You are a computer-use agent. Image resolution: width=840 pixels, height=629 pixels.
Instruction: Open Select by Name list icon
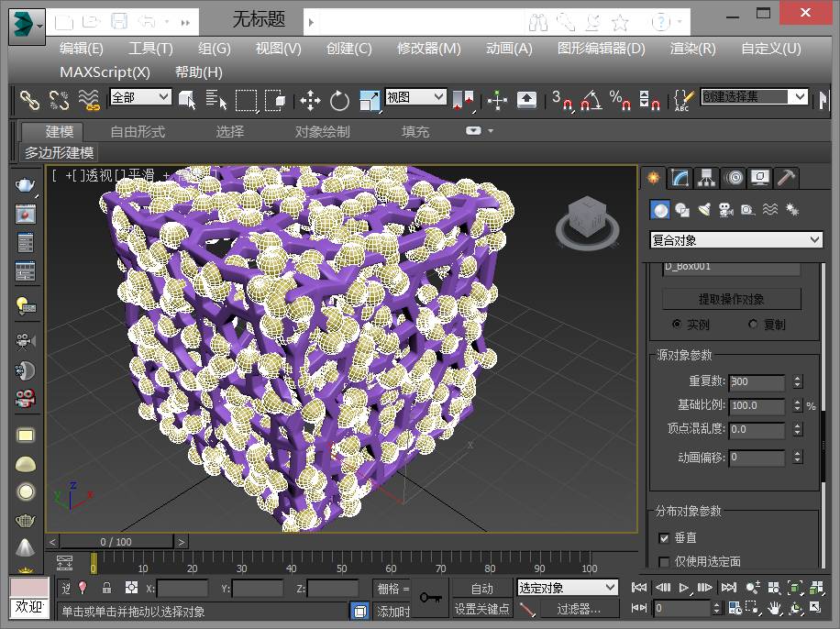(x=216, y=100)
